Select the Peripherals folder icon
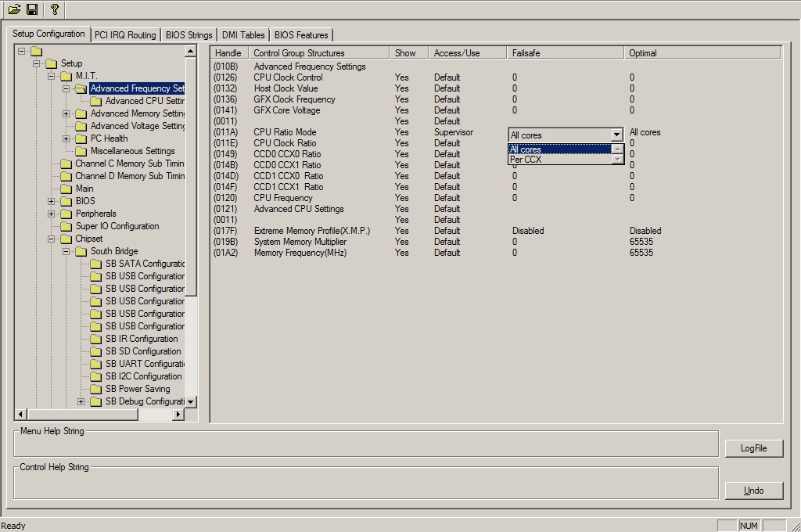801x532 pixels. [66, 214]
